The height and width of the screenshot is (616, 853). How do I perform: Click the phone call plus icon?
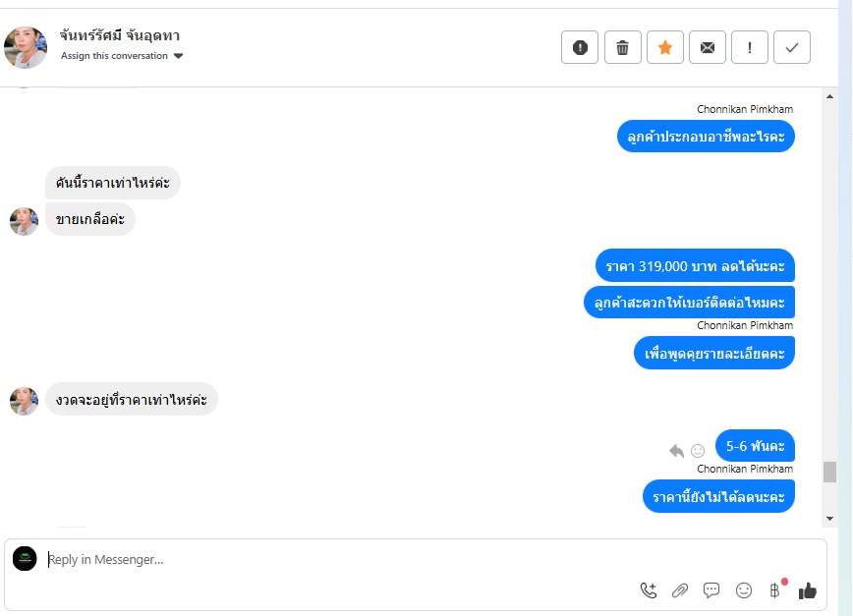(x=649, y=590)
